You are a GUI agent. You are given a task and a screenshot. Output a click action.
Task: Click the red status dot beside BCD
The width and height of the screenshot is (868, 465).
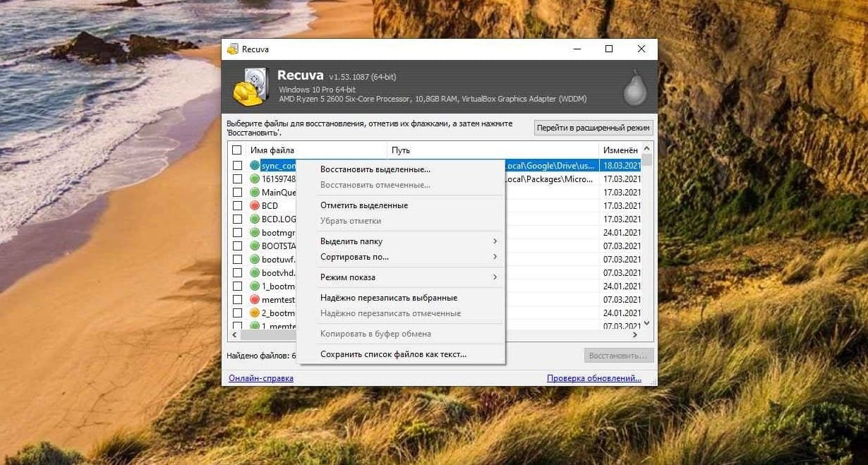pyautogui.click(x=255, y=205)
